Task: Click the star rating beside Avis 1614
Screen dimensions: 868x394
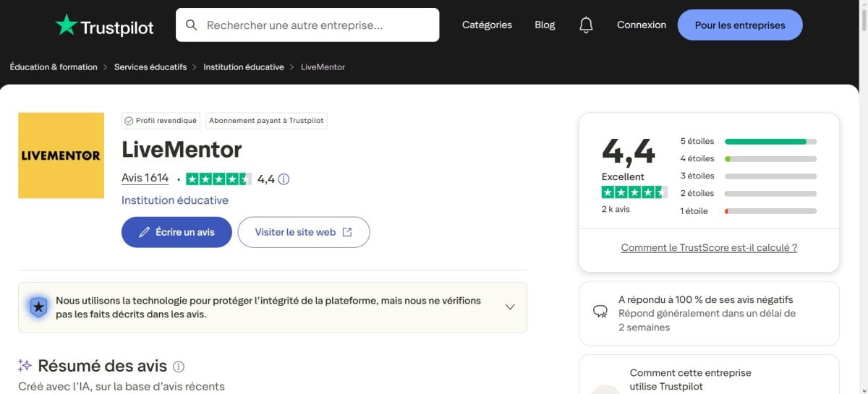Action: (x=218, y=179)
